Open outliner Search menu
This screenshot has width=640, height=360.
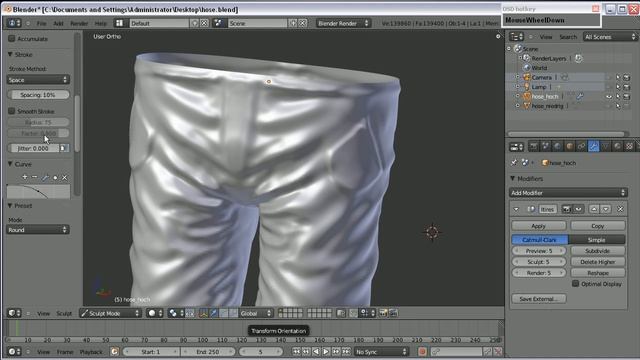coord(568,37)
